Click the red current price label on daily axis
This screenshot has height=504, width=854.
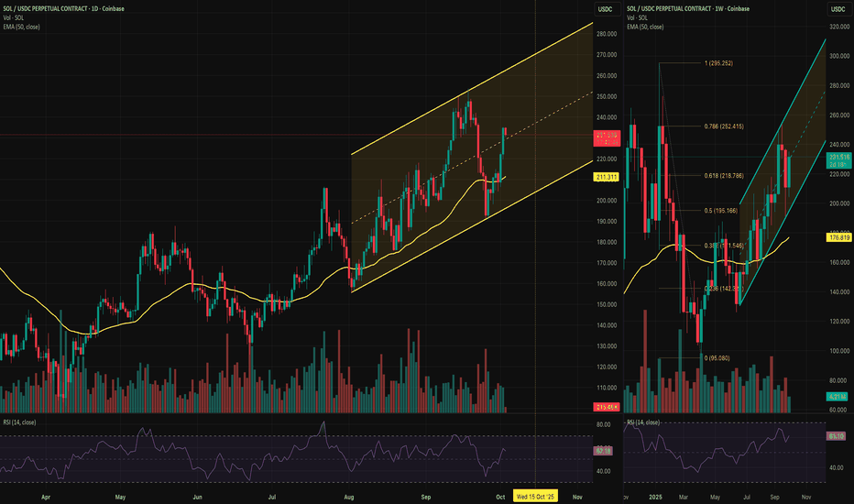point(607,138)
